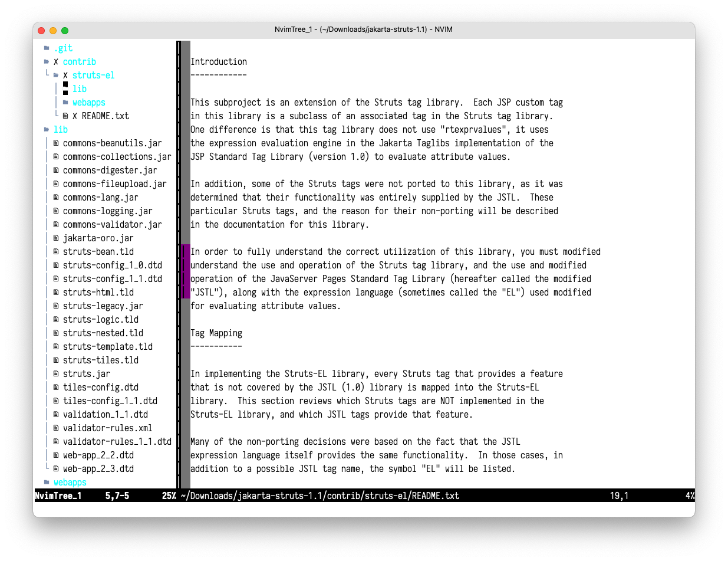Click the commons-beanutils.jar file icon

tap(56, 143)
